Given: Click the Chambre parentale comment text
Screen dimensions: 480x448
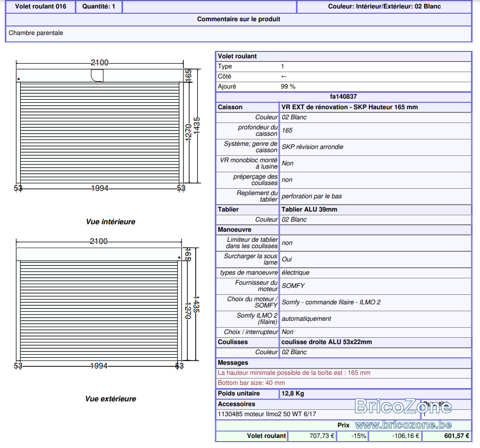Looking at the screenshot, I should (36, 33).
